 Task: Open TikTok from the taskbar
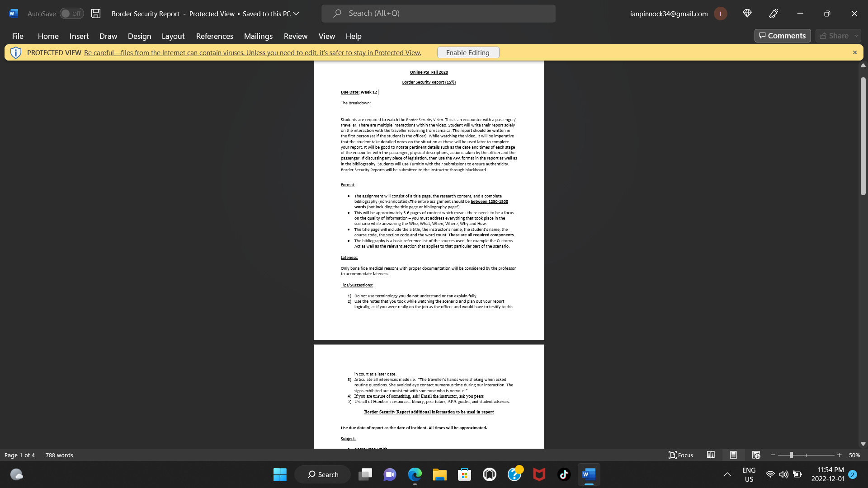pyautogui.click(x=564, y=474)
